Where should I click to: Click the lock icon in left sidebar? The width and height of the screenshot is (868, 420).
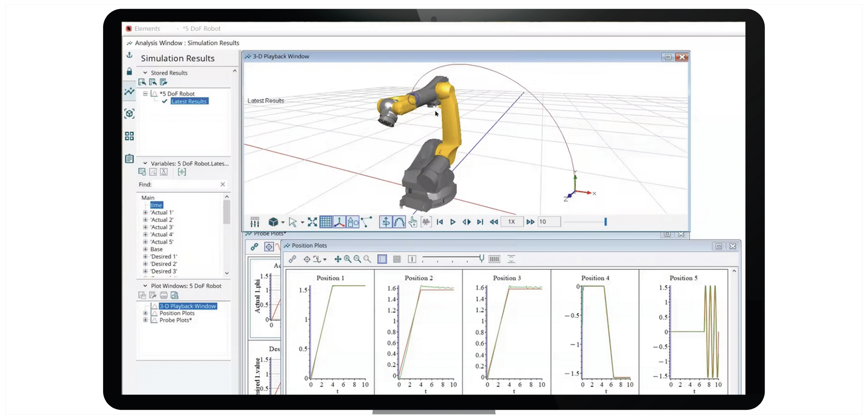pos(129,72)
